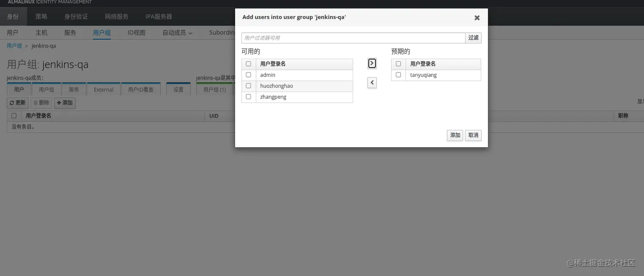Click the 过滤 filter button
The height and width of the screenshot is (276, 644).
click(x=473, y=38)
